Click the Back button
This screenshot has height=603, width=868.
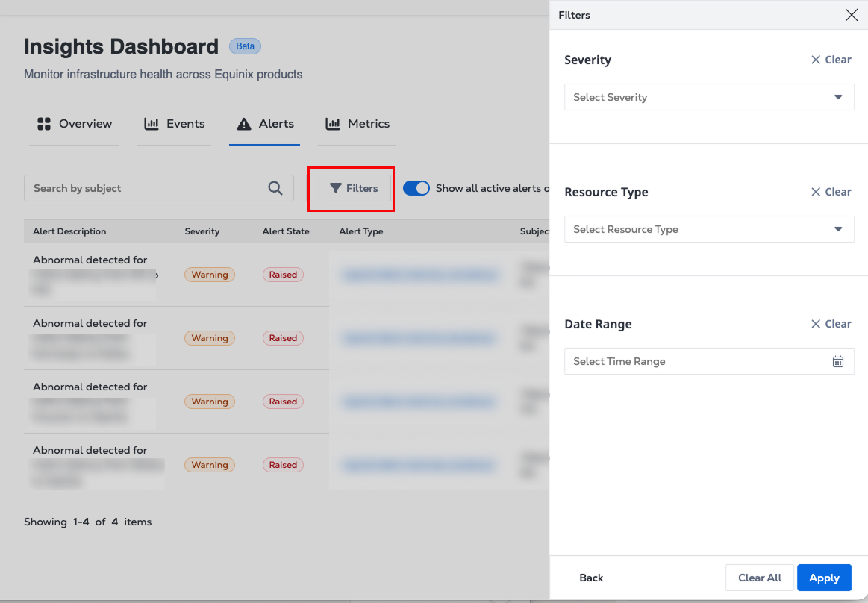tap(591, 578)
